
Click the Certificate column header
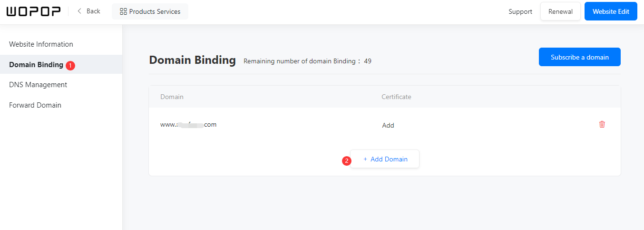(396, 97)
